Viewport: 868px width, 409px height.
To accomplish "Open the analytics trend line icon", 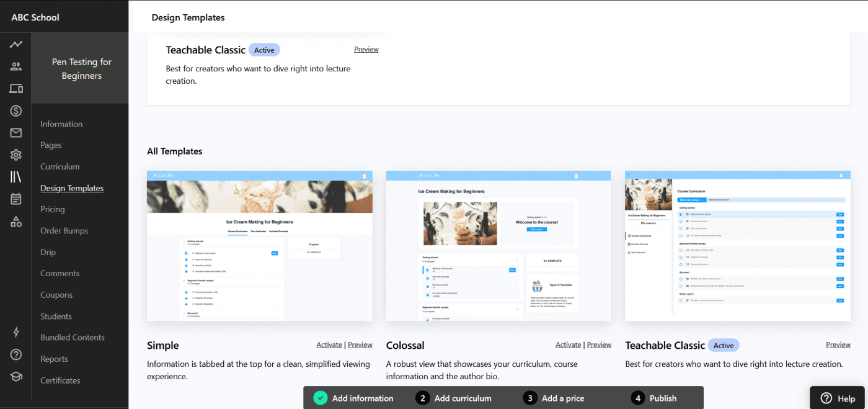I will click(16, 45).
